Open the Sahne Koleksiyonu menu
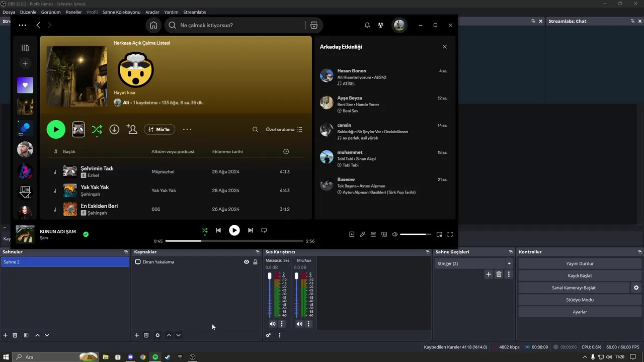The height and width of the screenshot is (362, 644). 121,12
